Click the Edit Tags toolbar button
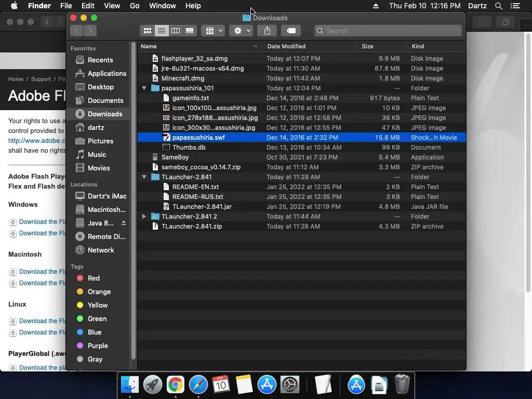 (291, 31)
